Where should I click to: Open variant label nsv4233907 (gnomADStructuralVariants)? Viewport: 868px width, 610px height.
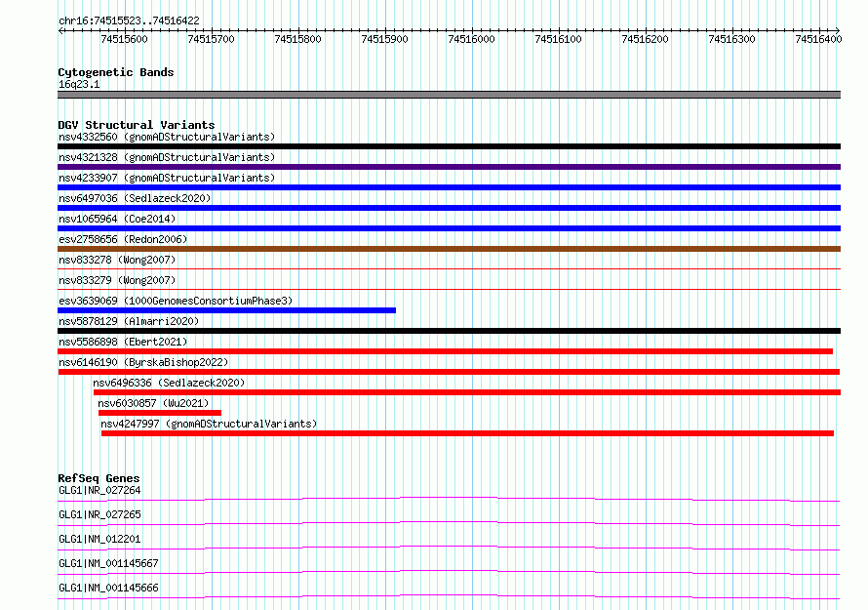coord(167,178)
